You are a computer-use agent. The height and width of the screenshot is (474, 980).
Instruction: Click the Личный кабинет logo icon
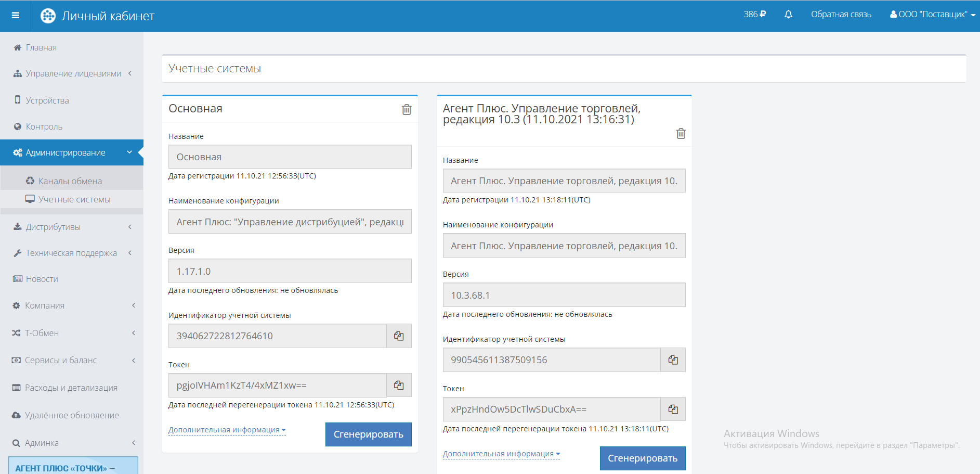[x=48, y=16]
